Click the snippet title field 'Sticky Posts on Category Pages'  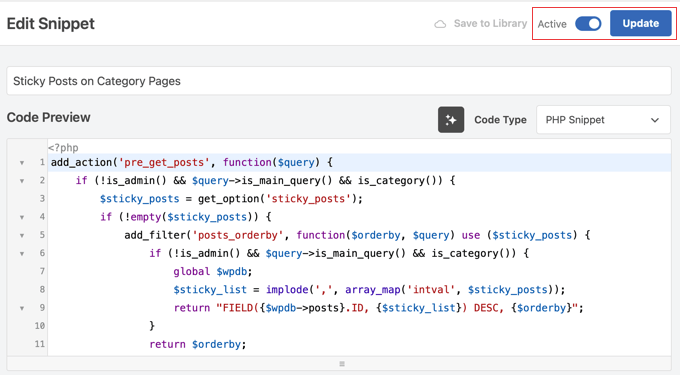coord(339,81)
